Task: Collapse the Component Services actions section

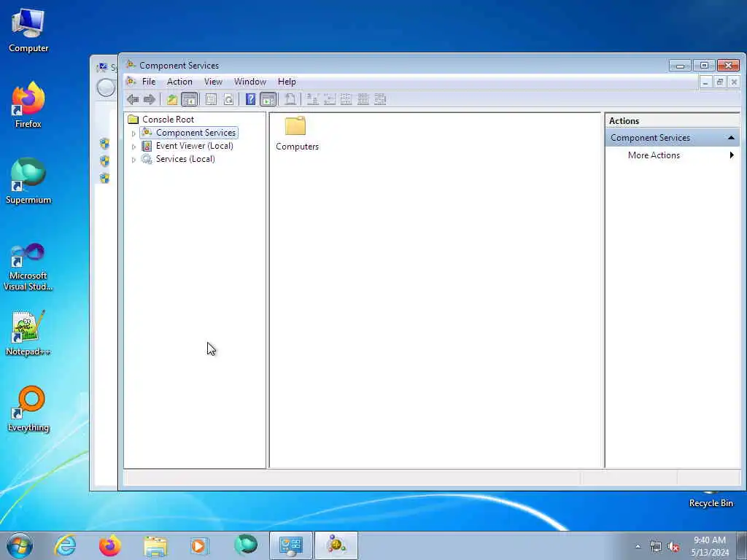Action: [731, 138]
